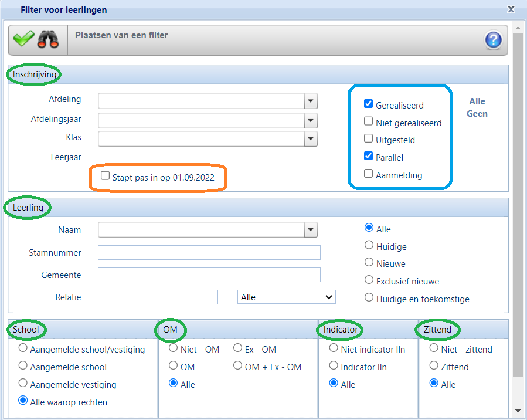Click the Geen link
Viewport: 527px width, 420px height.
(477, 114)
